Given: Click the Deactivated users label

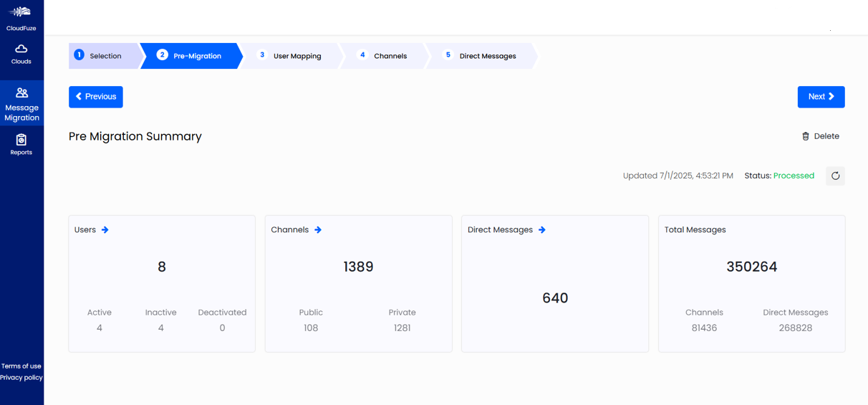Looking at the screenshot, I should click(x=222, y=313).
